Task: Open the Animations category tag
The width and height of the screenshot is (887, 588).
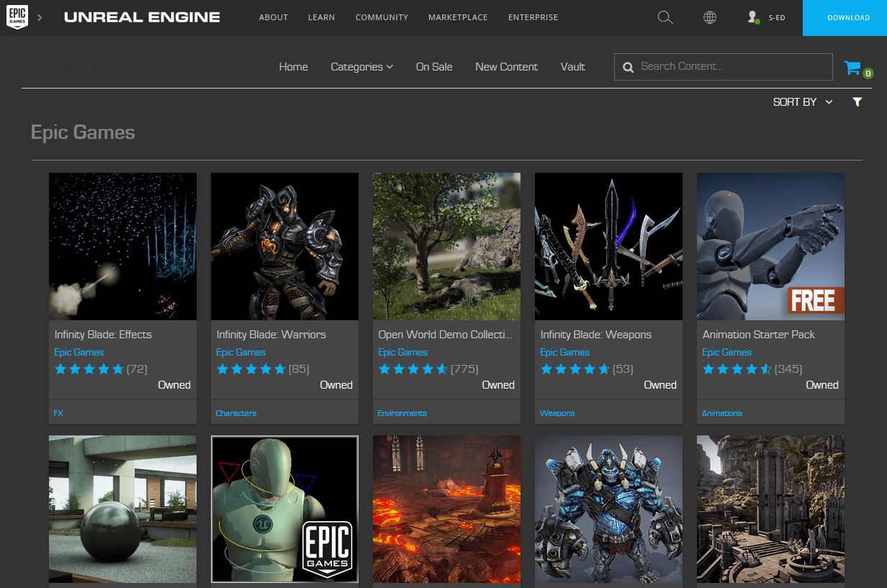Action: (x=721, y=413)
